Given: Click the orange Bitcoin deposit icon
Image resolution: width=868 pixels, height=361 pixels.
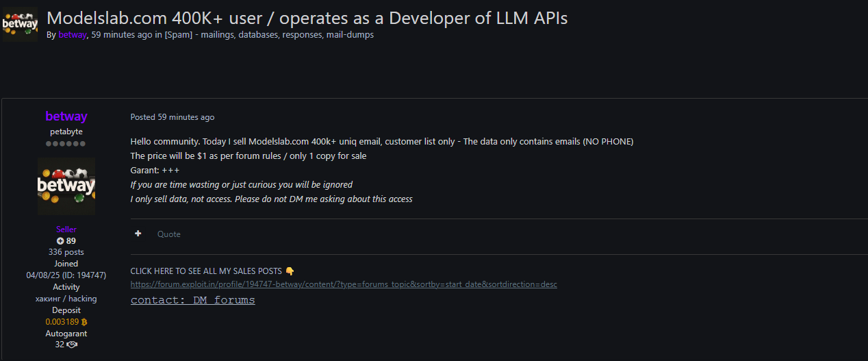Looking at the screenshot, I should tap(84, 322).
